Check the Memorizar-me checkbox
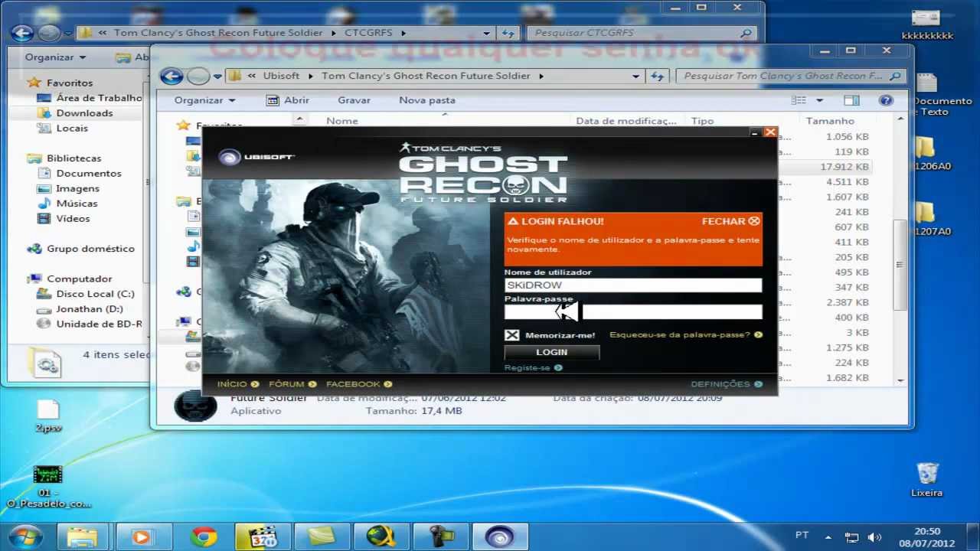 512,335
